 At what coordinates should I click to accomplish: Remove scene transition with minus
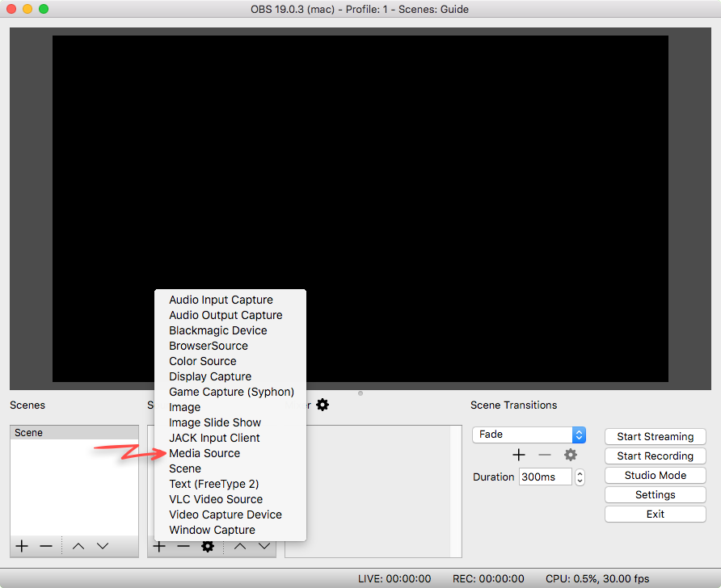tap(545, 455)
